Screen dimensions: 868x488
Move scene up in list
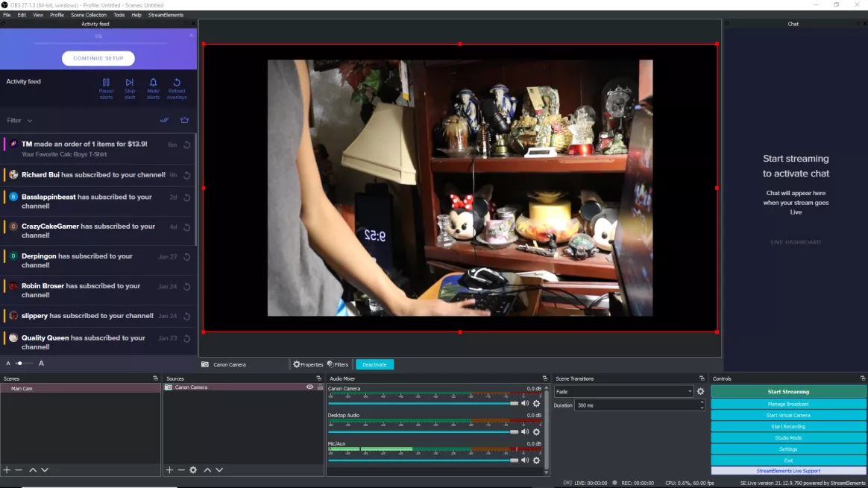coord(33,469)
